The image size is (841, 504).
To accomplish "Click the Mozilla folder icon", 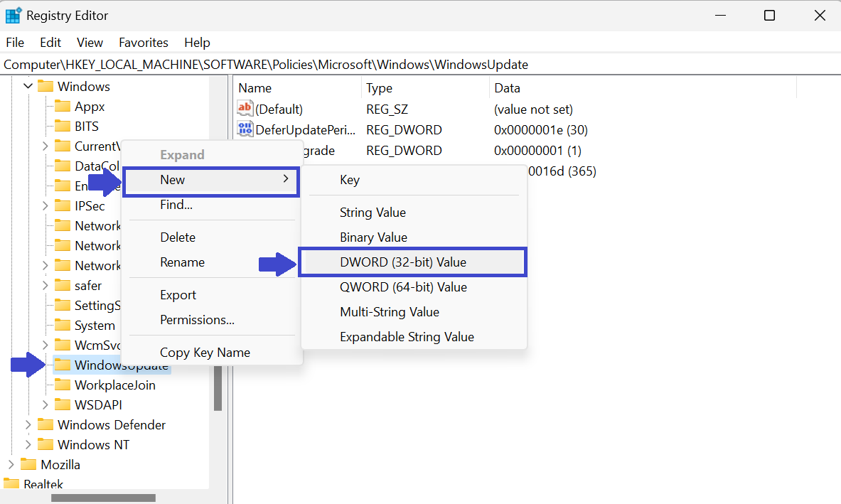I will point(29,465).
